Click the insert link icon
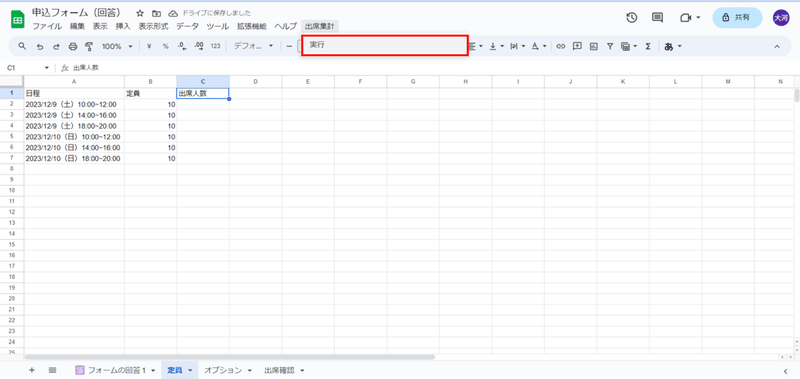 click(561, 46)
